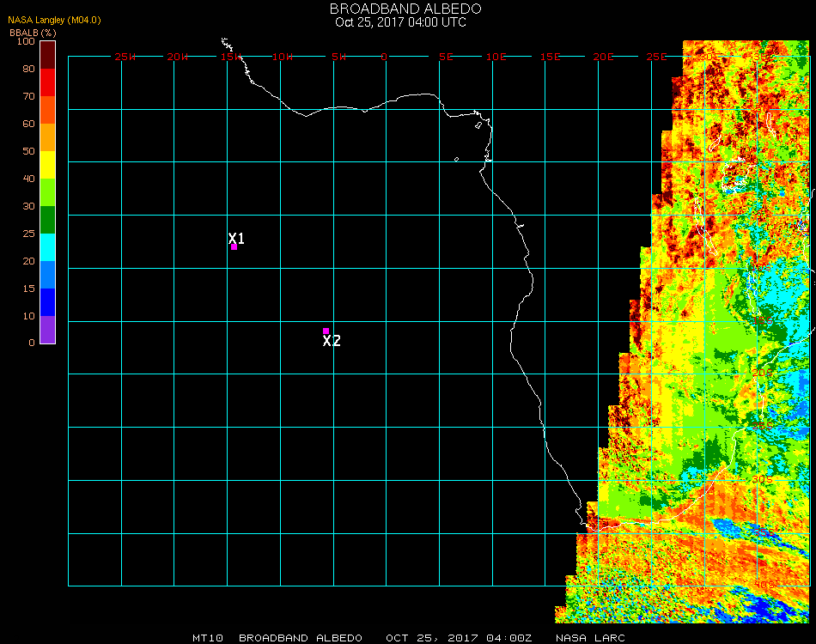Click the 100 value on the legend scale
The image size is (816, 644).
click(26, 41)
